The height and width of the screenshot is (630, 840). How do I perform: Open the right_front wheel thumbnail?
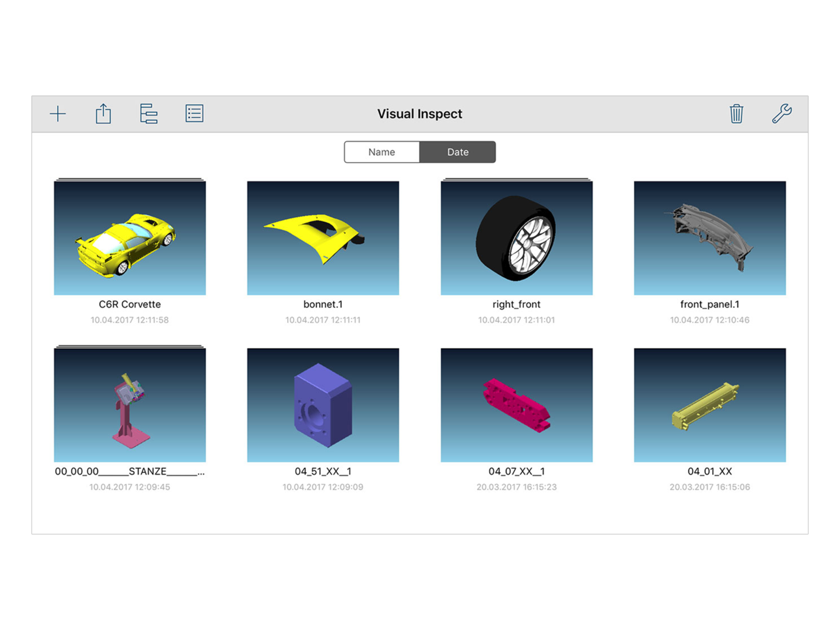[516, 237]
